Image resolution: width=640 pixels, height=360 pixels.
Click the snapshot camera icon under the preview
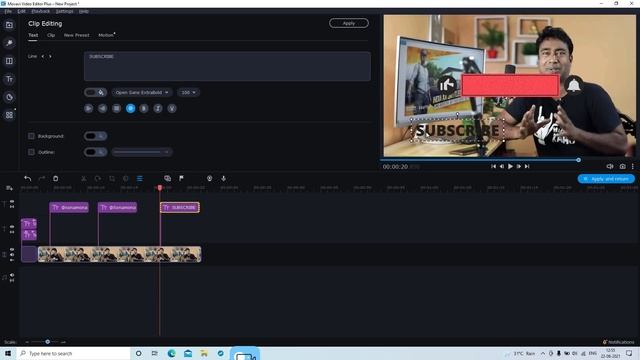pos(622,167)
